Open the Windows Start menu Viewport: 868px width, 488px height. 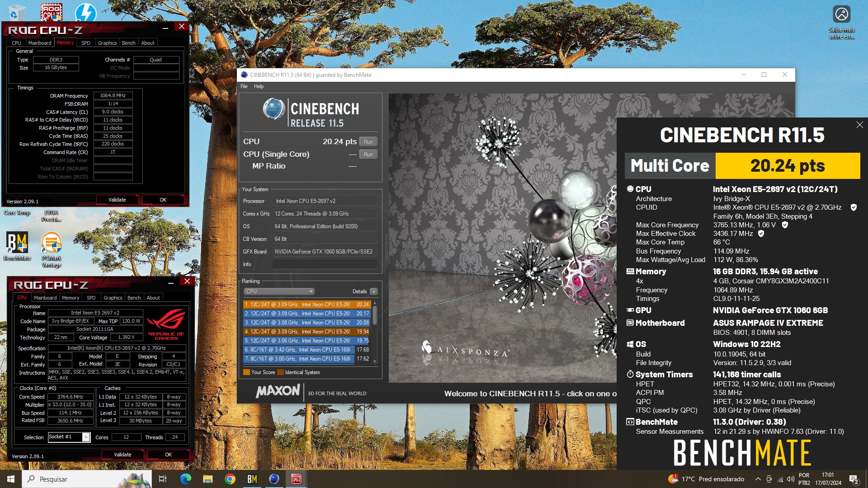tap(11, 479)
